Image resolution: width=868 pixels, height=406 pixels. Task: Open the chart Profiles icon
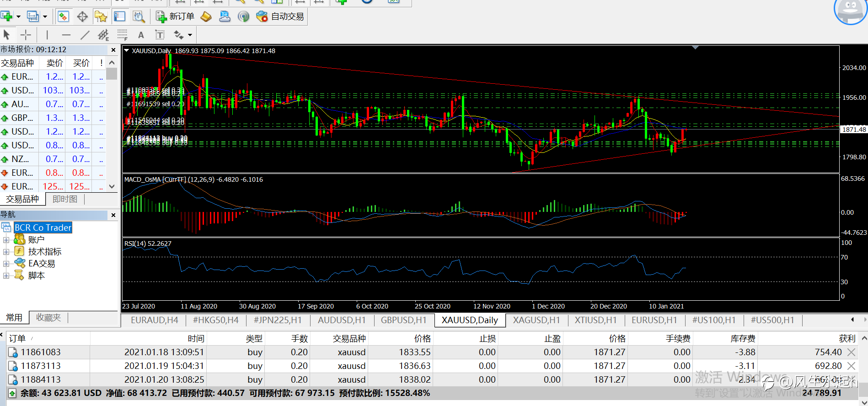pyautogui.click(x=33, y=16)
